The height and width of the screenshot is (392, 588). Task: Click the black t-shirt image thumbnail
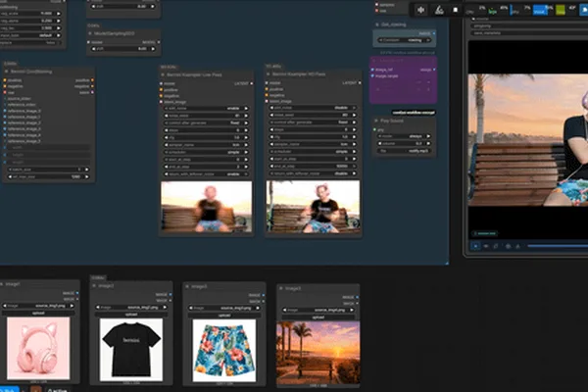tap(131, 350)
